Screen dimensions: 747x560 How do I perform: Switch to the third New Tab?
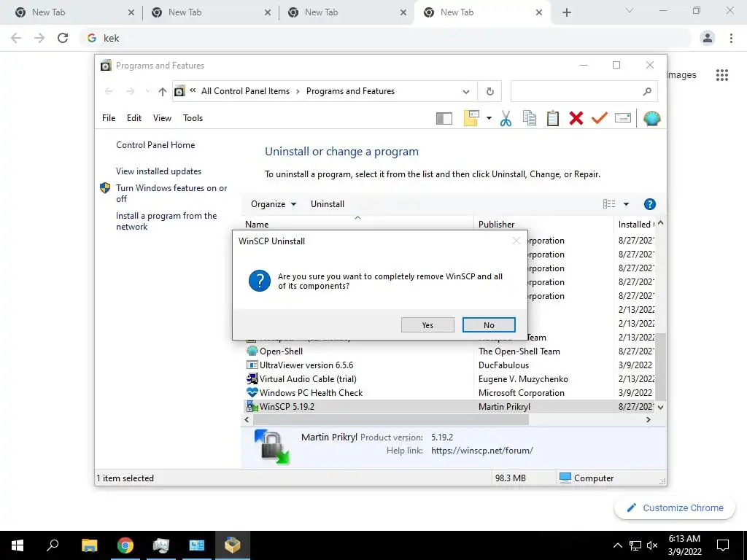[347, 12]
